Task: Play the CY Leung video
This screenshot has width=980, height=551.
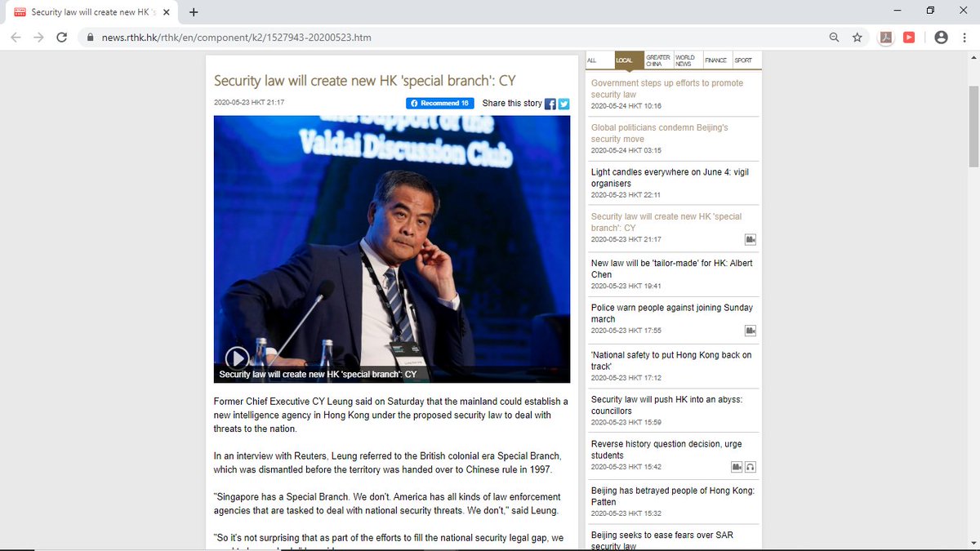Action: tap(237, 358)
